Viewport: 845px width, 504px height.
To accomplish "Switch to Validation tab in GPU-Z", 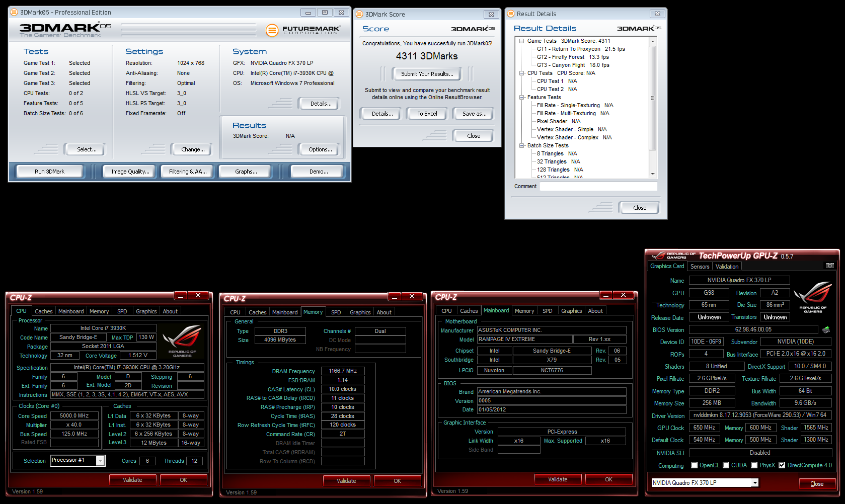I will (727, 267).
